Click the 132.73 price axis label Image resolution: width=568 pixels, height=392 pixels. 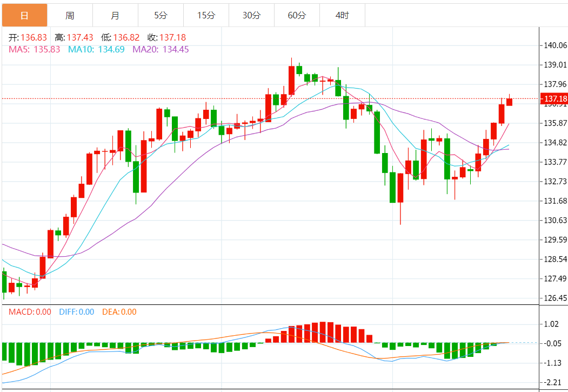click(x=556, y=182)
